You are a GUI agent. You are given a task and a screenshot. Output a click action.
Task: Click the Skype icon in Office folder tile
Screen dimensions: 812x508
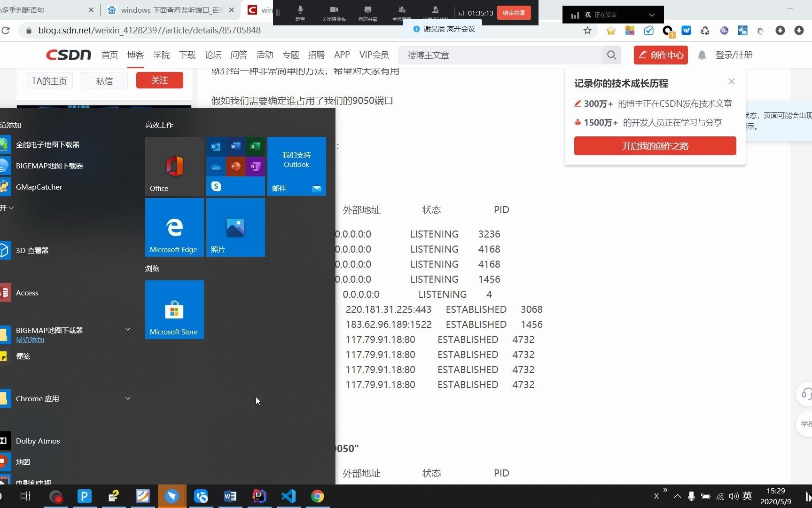pos(216,186)
